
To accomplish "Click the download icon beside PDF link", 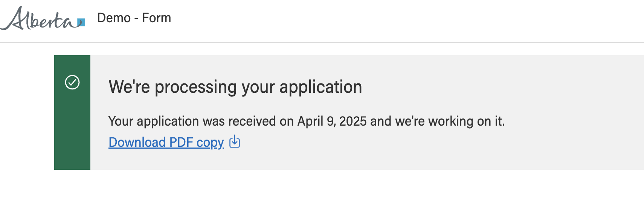I will 235,141.
